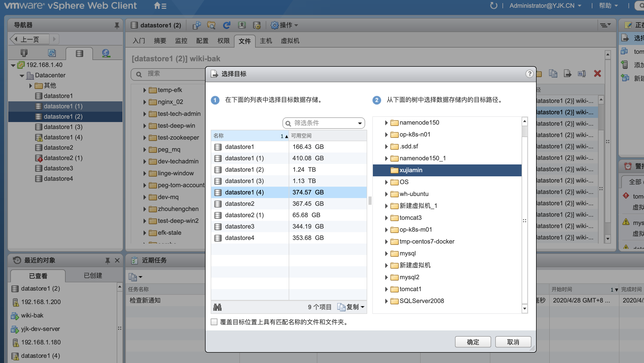Switch to networking view icon in navigator
Screen dimensions: 644x363
coord(106,53)
